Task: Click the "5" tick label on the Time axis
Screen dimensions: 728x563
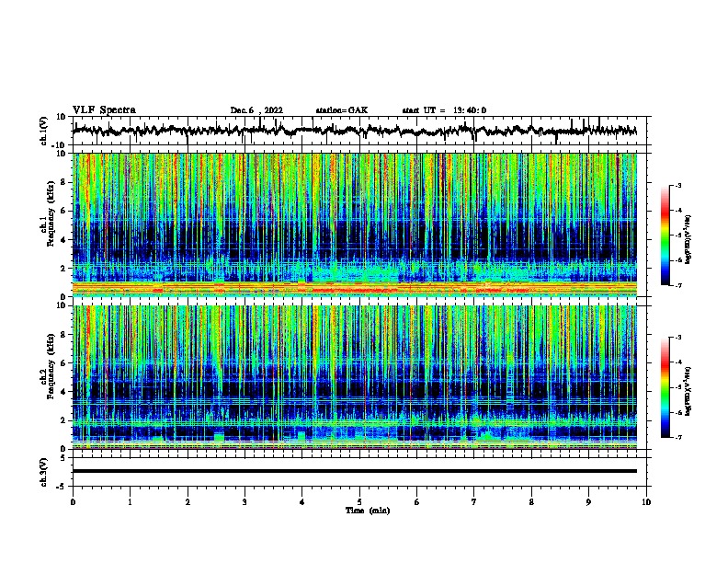Action: click(359, 502)
